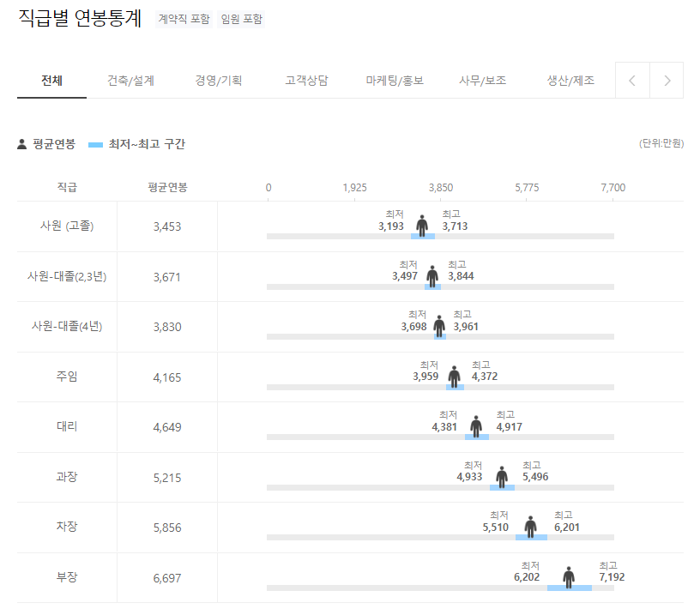
Task: Click the axis label 5,775
Action: pos(527,188)
